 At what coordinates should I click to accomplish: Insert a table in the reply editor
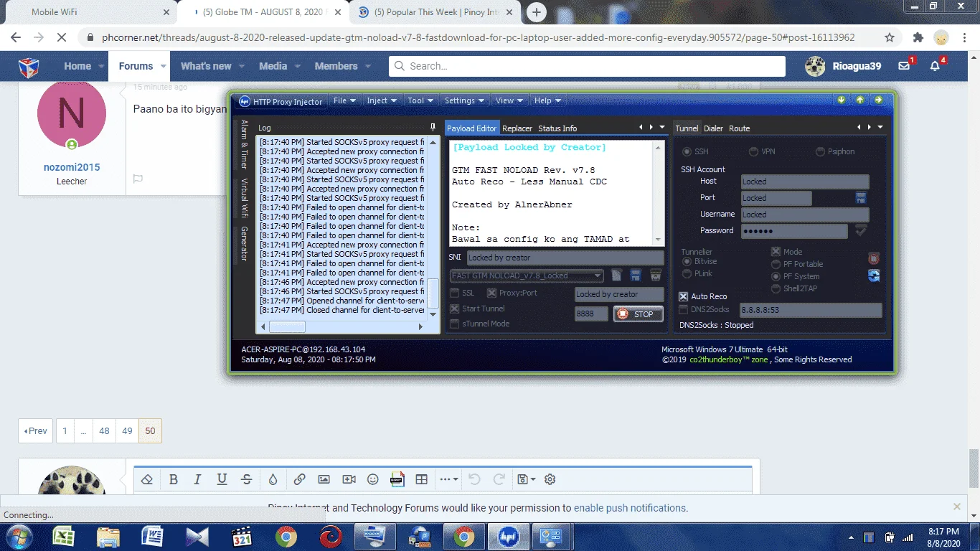[x=422, y=479]
